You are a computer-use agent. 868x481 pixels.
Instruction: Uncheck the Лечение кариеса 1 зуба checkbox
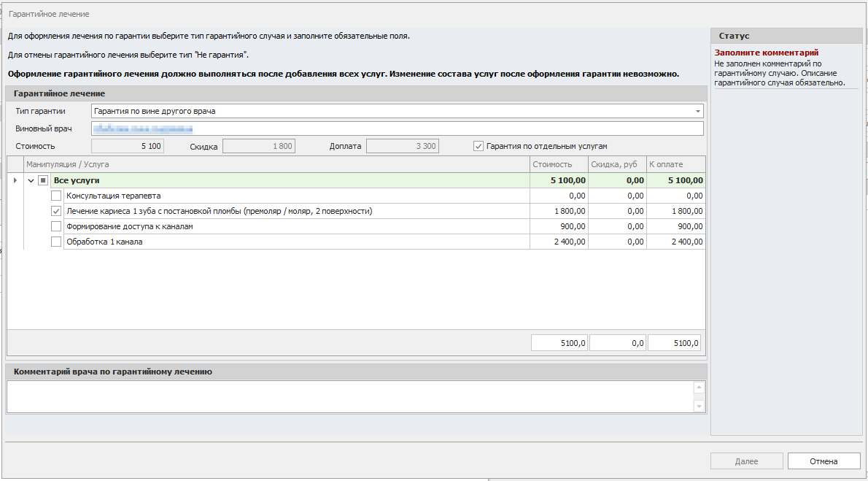click(x=56, y=211)
